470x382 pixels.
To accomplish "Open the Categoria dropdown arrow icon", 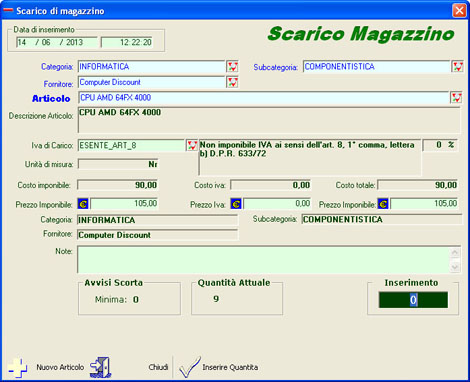I will click(232, 67).
